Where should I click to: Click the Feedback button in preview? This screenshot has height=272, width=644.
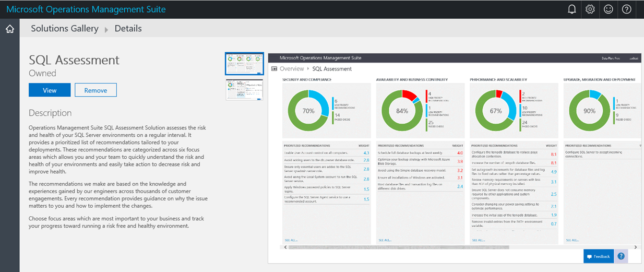(598, 256)
